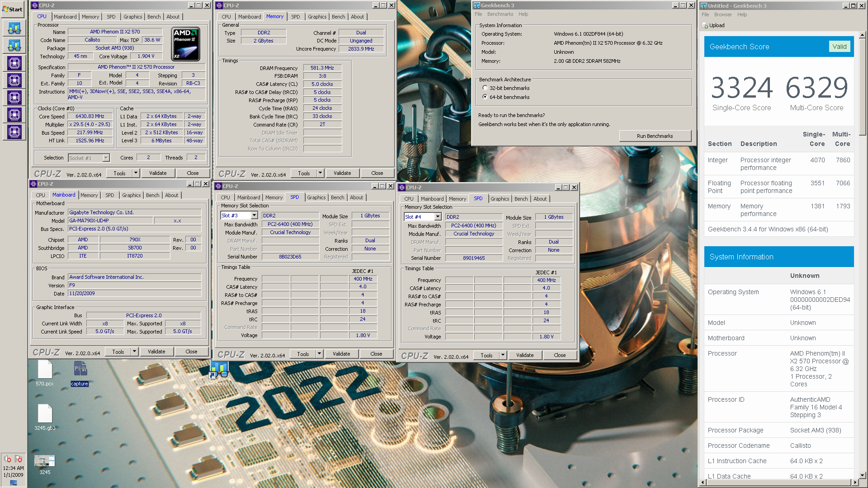
Task: Click the DRAM Frequency value 581.3 MHz
Action: click(322, 68)
